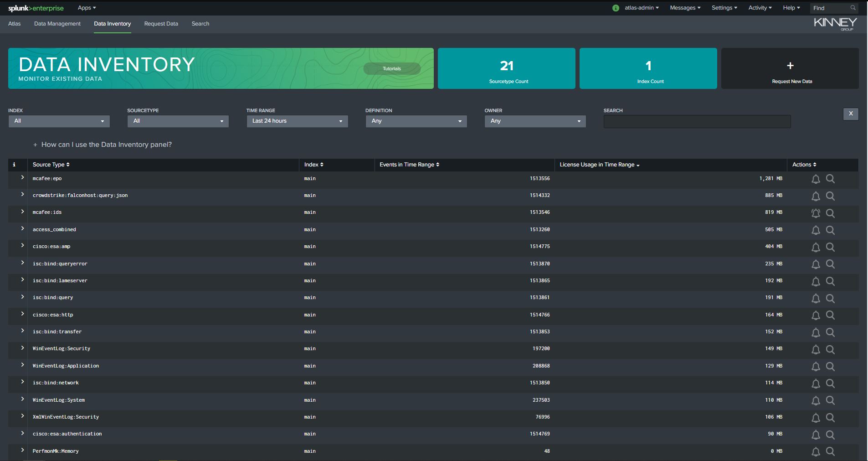The width and height of the screenshot is (868, 461).
Task: Toggle the alert bell for mcafee:ids
Action: click(815, 213)
